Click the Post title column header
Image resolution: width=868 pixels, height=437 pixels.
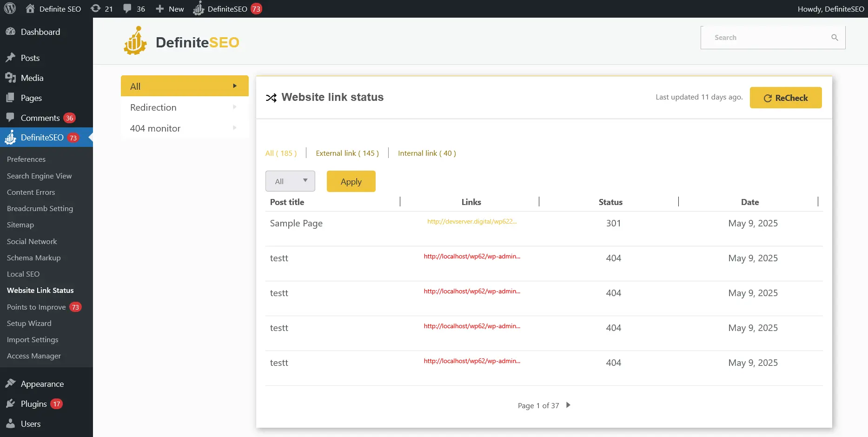[x=287, y=202]
